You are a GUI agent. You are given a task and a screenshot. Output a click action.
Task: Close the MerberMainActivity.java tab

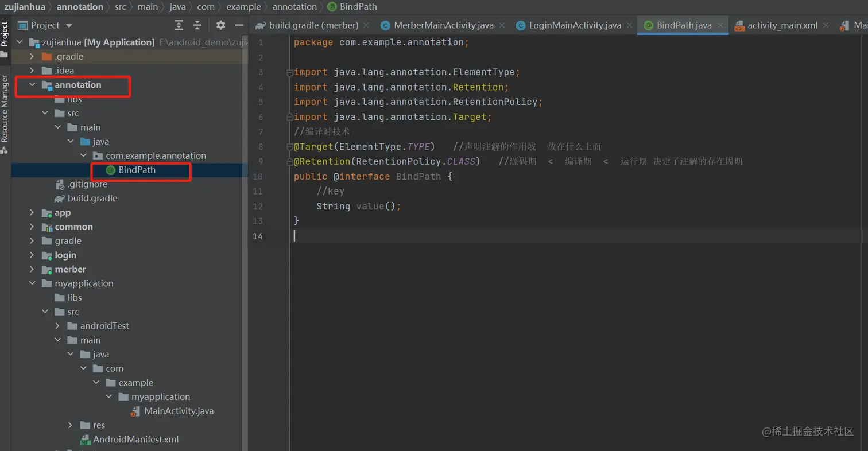coord(501,25)
